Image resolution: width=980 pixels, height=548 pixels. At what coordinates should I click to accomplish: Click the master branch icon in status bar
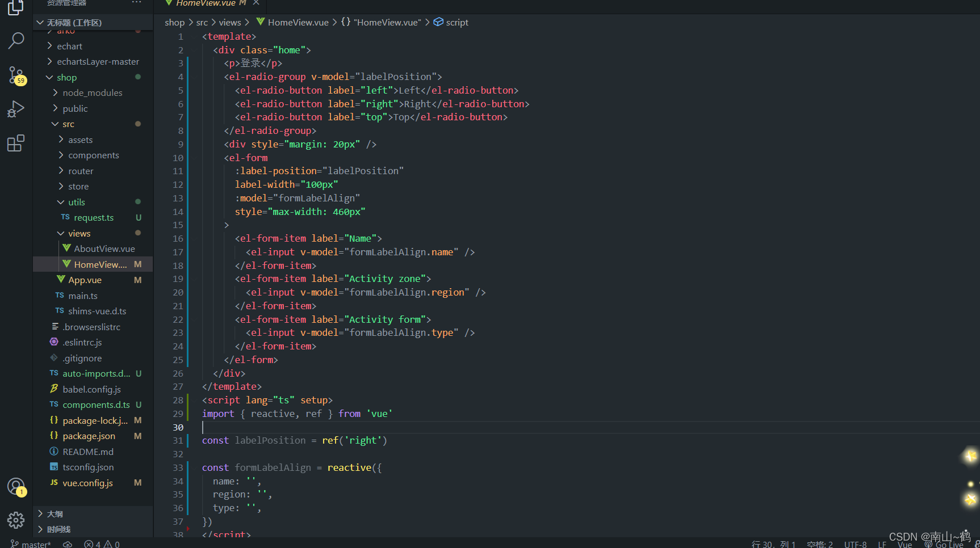point(15,544)
